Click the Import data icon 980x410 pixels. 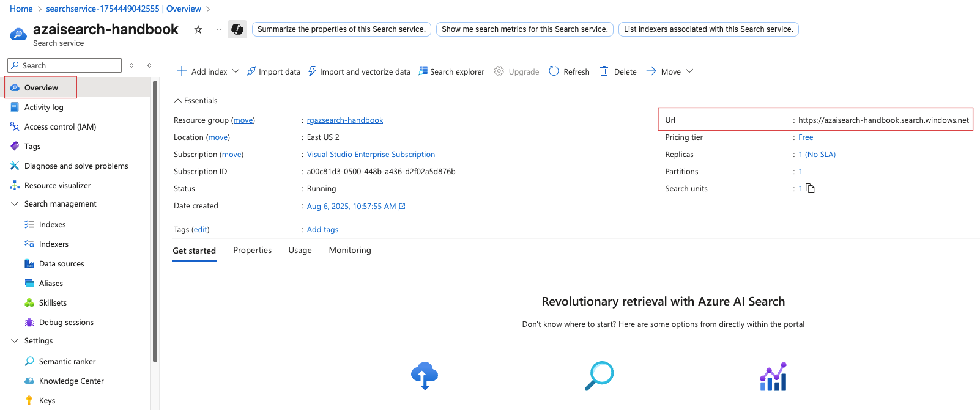pos(251,71)
